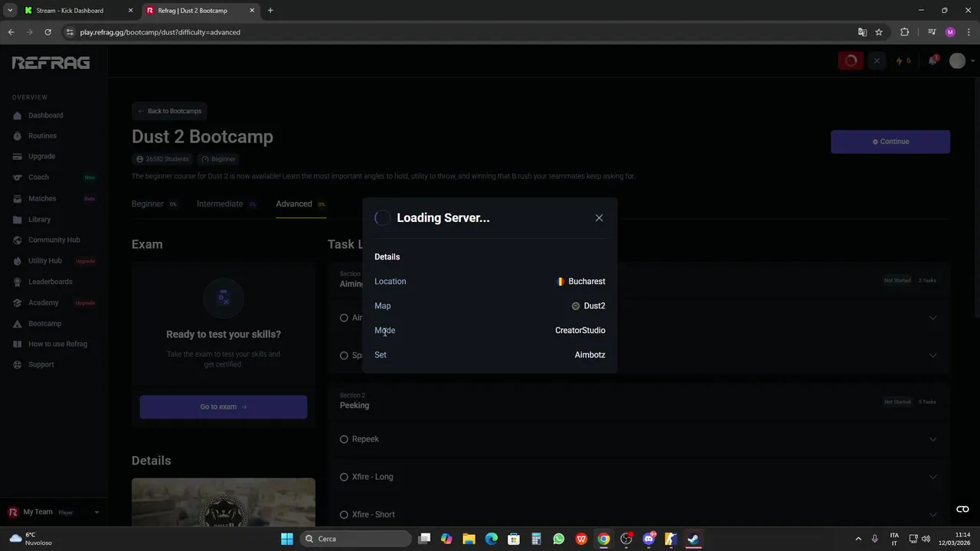Screen dimensions: 980x551
Task: Go to Upgrade sidebar item
Action: click(42, 156)
